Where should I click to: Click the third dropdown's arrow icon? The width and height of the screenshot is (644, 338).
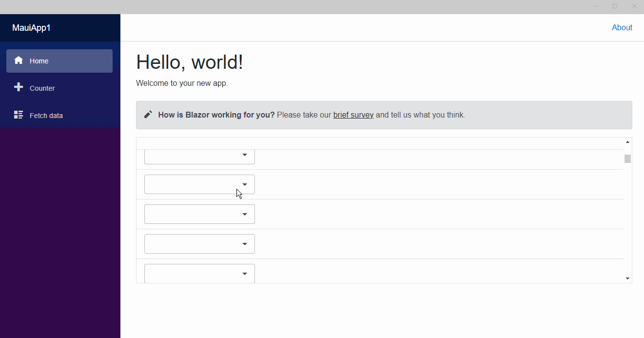pyautogui.click(x=245, y=214)
